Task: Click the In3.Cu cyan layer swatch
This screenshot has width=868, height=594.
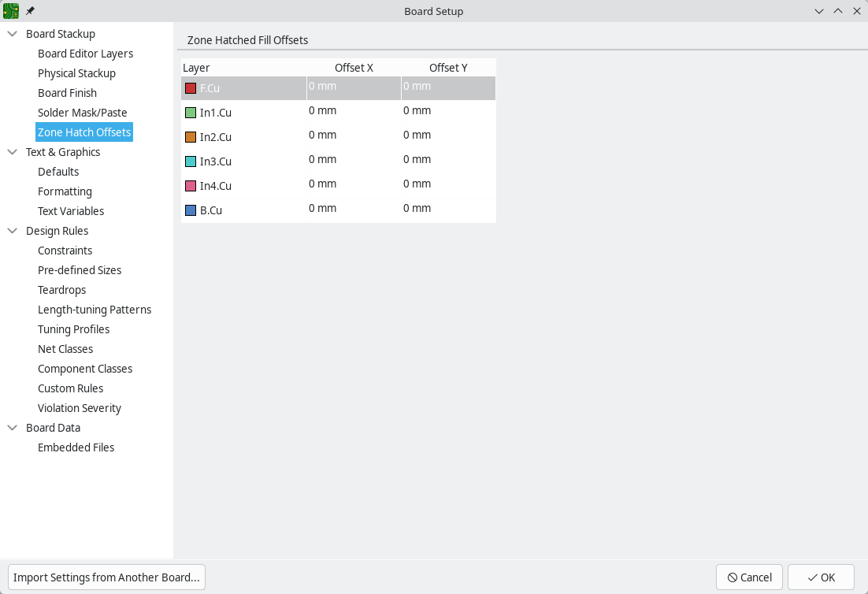Action: click(191, 161)
